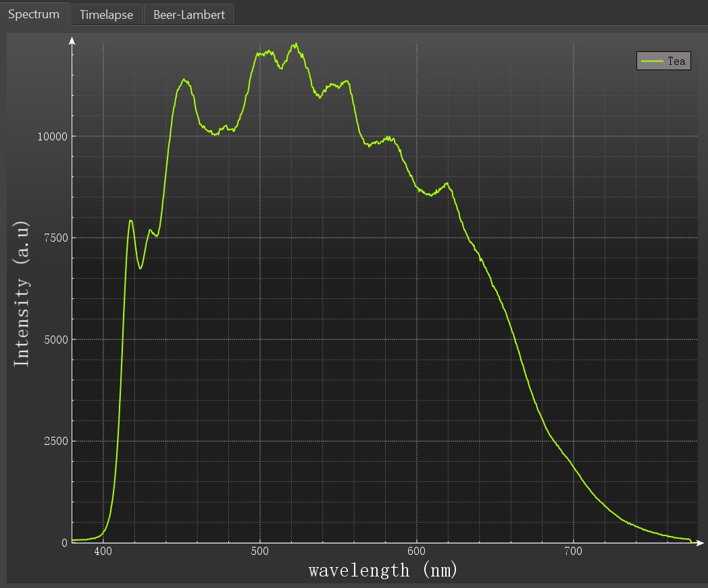
Task: Click the 10000 intensity tick label
Action: tap(52, 136)
